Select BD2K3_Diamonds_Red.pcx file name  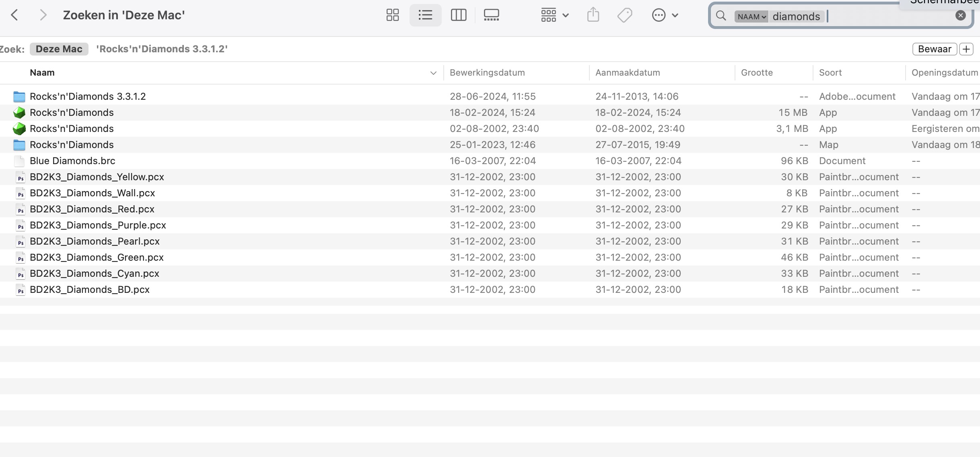click(x=92, y=209)
